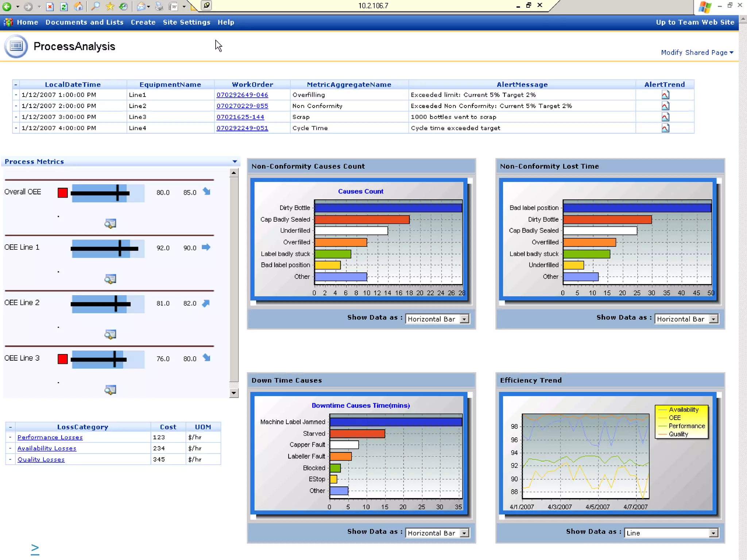Click the Stop loading icon
The width and height of the screenshot is (747, 560).
click(x=50, y=6)
